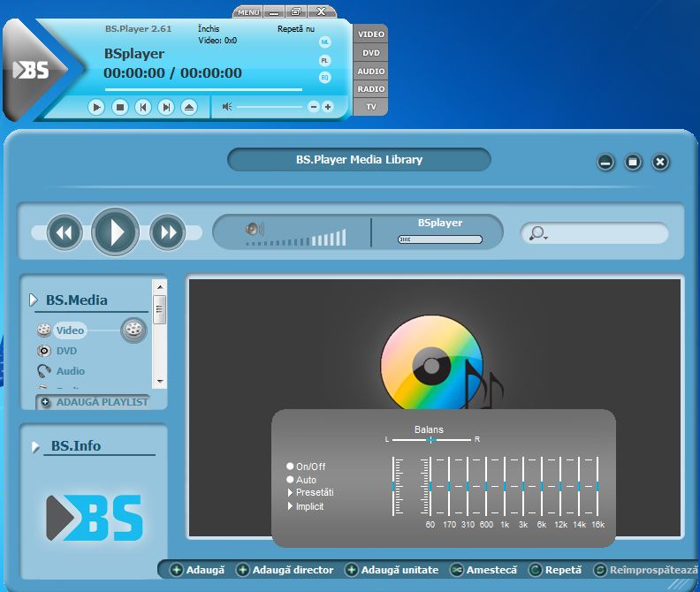The width and height of the screenshot is (700, 592).
Task: Toggle the Repetă repeat option
Action: pos(555,570)
